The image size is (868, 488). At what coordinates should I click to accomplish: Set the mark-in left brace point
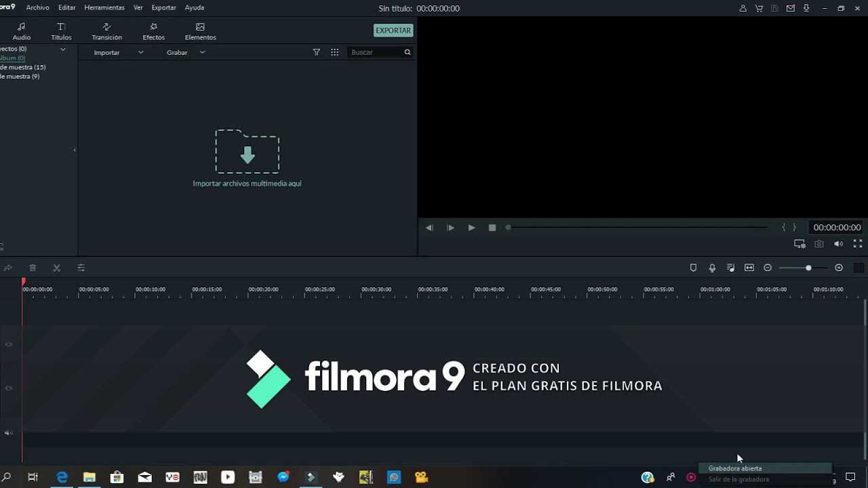click(x=784, y=228)
